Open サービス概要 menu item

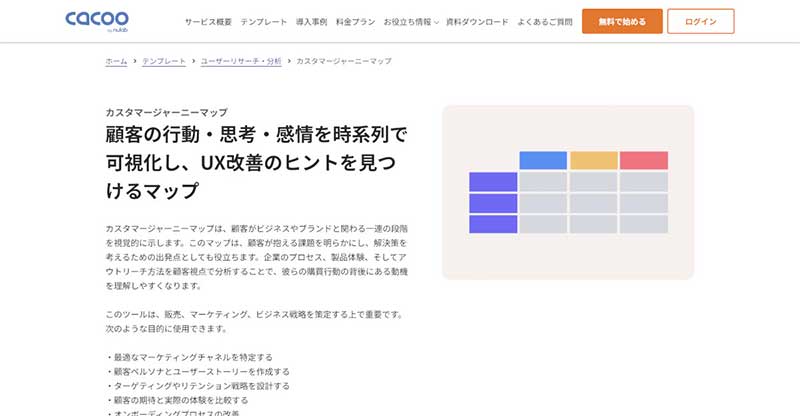[208, 22]
